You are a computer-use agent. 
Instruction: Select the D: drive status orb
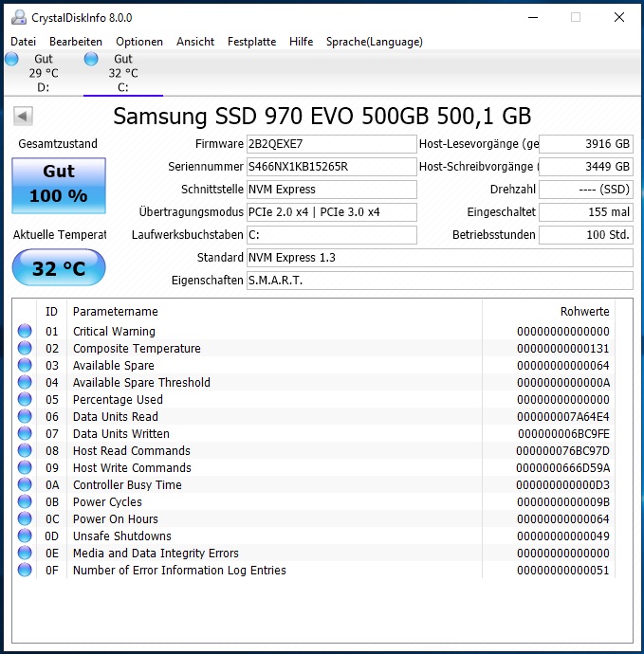(x=12, y=59)
